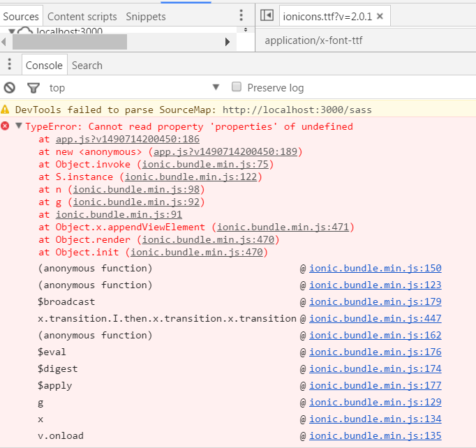Collapse the localhost:3000 tree node
The height and width of the screenshot is (448, 476).
click(x=12, y=31)
